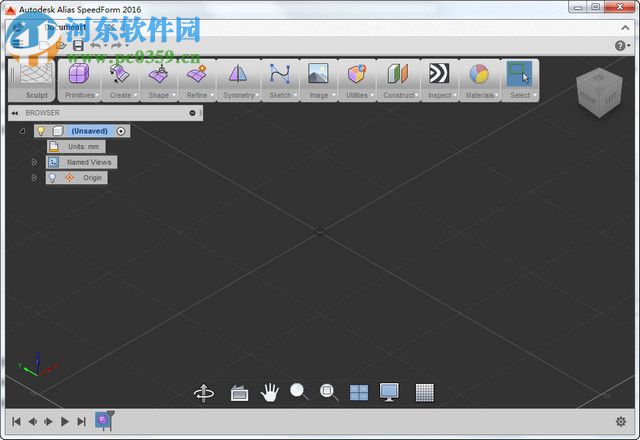This screenshot has width=640, height=440.
Task: Toggle the Unsaved document lightbulb visibility
Action: point(41,131)
